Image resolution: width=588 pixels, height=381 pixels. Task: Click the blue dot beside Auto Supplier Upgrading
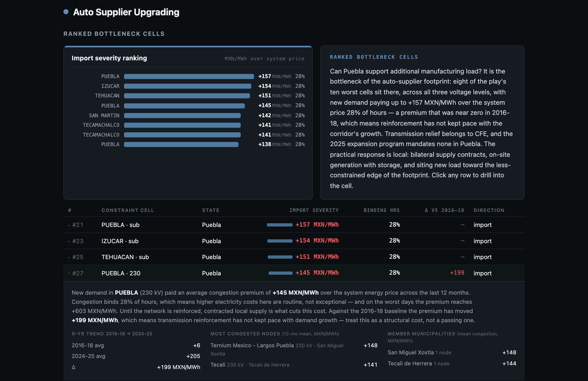66,12
